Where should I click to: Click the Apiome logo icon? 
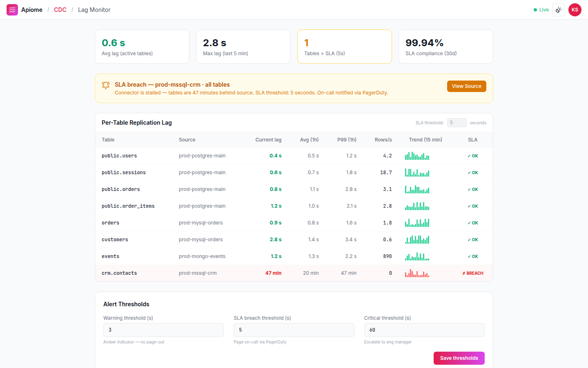[12, 10]
